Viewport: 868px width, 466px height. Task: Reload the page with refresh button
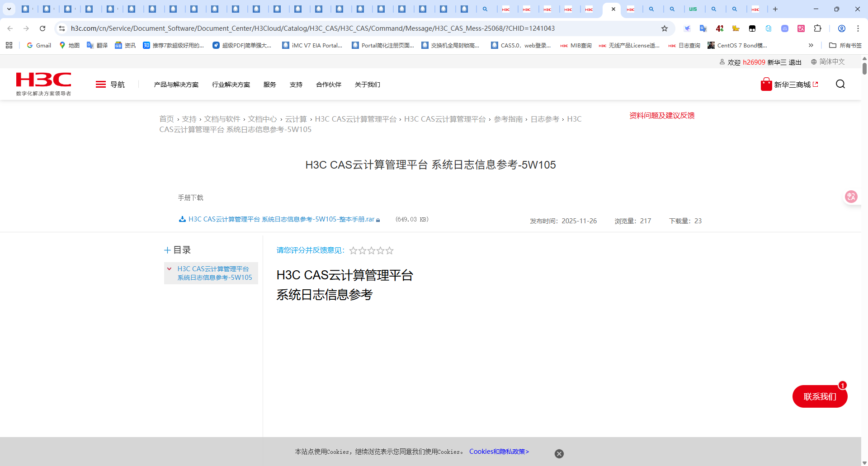(42, 28)
